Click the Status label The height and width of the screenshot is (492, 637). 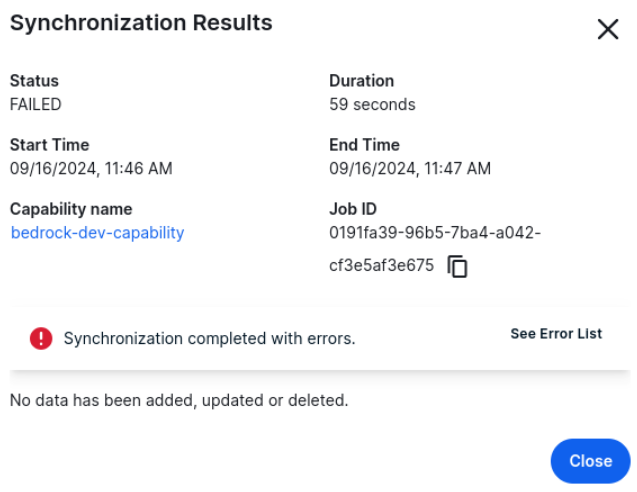click(x=34, y=81)
